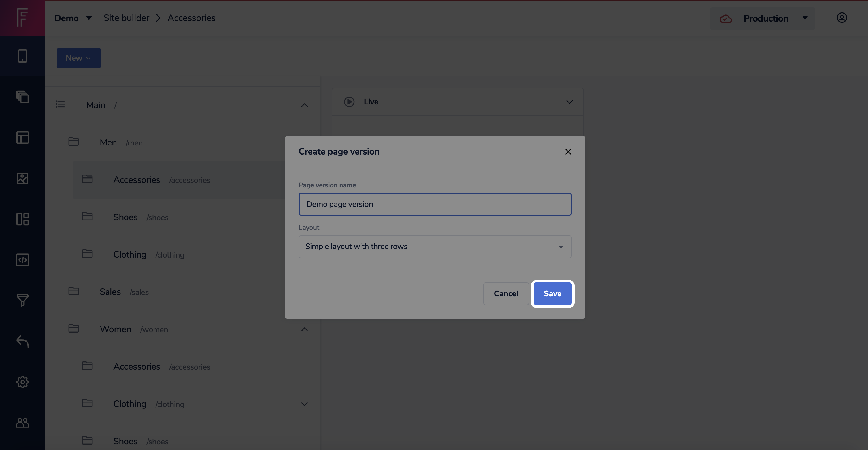Screen dimensions: 868x450
Task: Select Shoes /shoes under Men
Action: [x=141, y=217]
